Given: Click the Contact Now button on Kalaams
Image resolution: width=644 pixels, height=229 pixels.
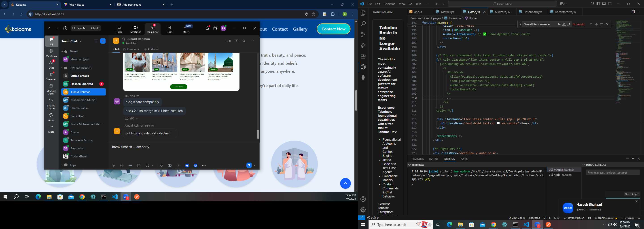Looking at the screenshot, I should click(x=333, y=29).
